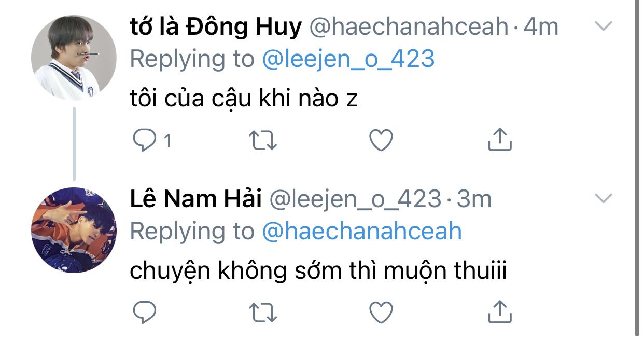The image size is (644, 339).
Task: Open Đông Huy's profile picture
Action: click(74, 58)
